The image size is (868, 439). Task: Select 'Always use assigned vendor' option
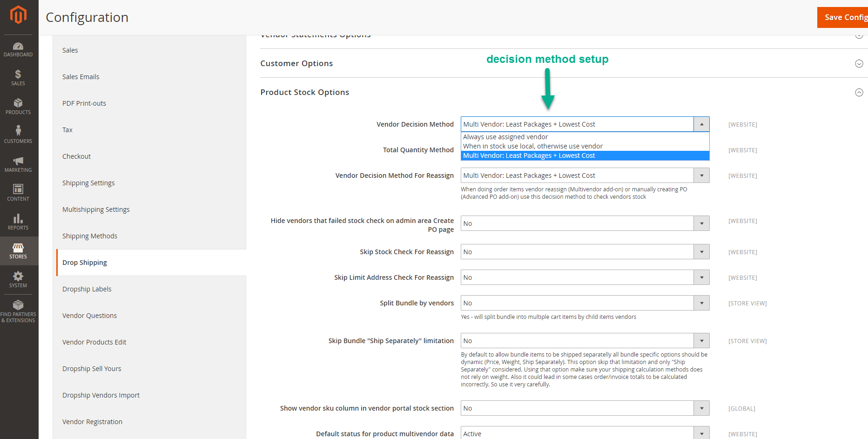585,137
